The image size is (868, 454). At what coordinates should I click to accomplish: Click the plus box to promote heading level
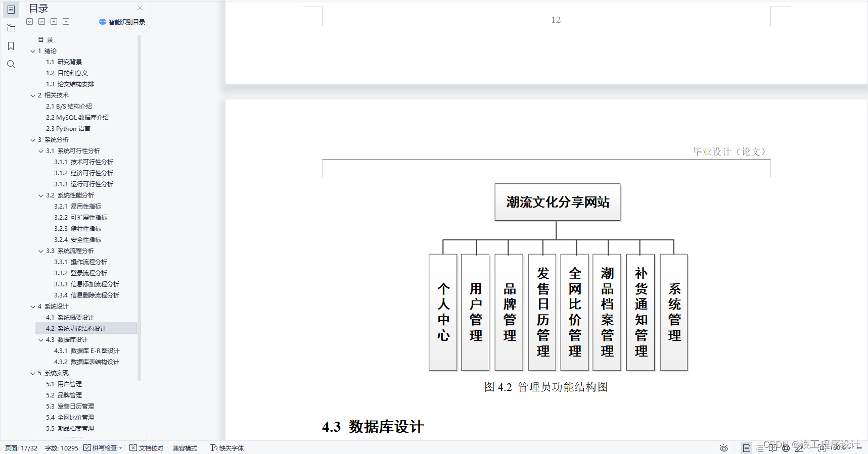click(54, 22)
